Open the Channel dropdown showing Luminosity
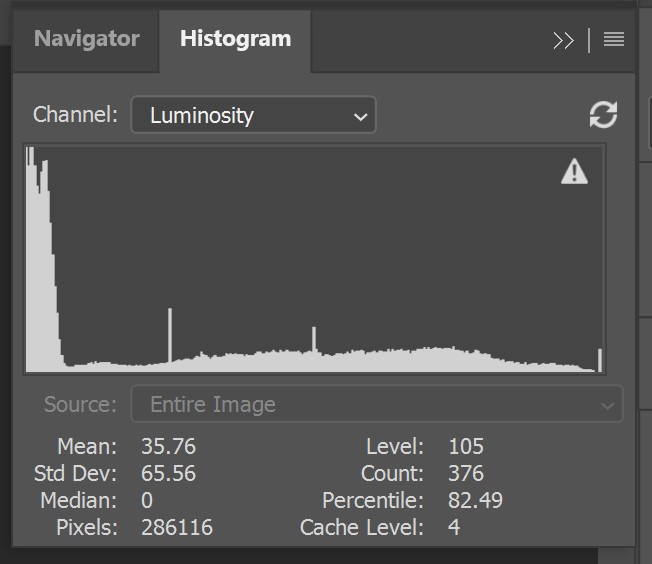Screen dimensions: 652x564 tap(253, 115)
